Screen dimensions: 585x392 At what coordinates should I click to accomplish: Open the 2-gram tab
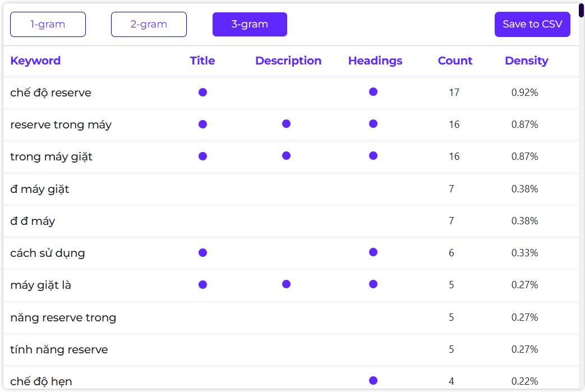coord(149,25)
